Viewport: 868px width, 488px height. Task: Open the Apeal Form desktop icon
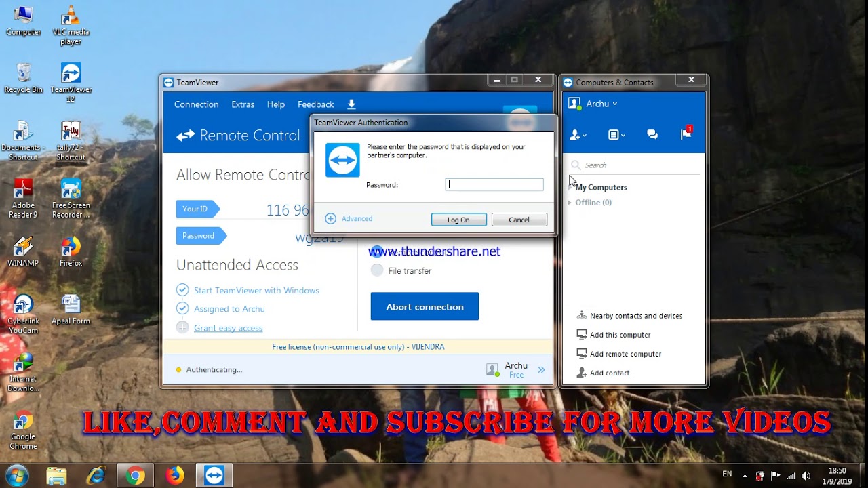[x=71, y=309]
